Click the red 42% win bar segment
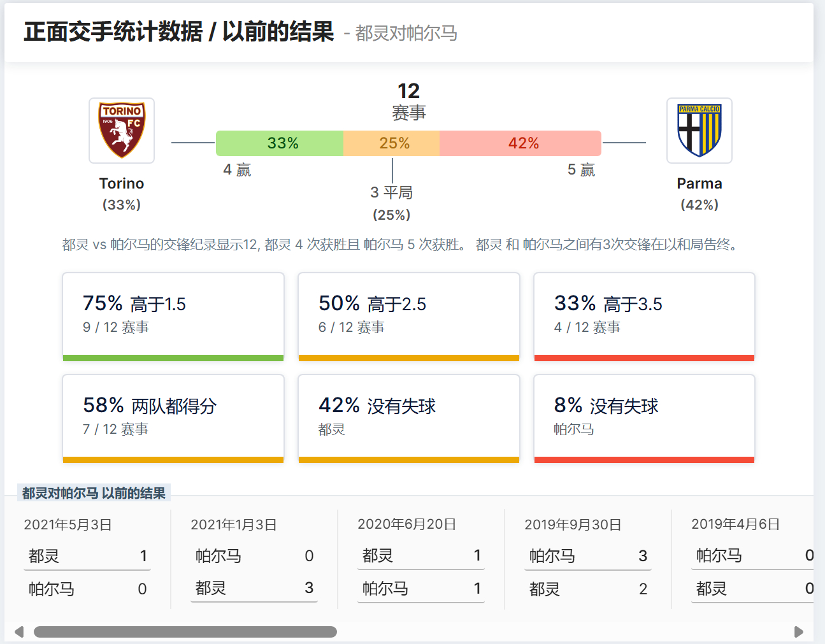 coord(520,143)
